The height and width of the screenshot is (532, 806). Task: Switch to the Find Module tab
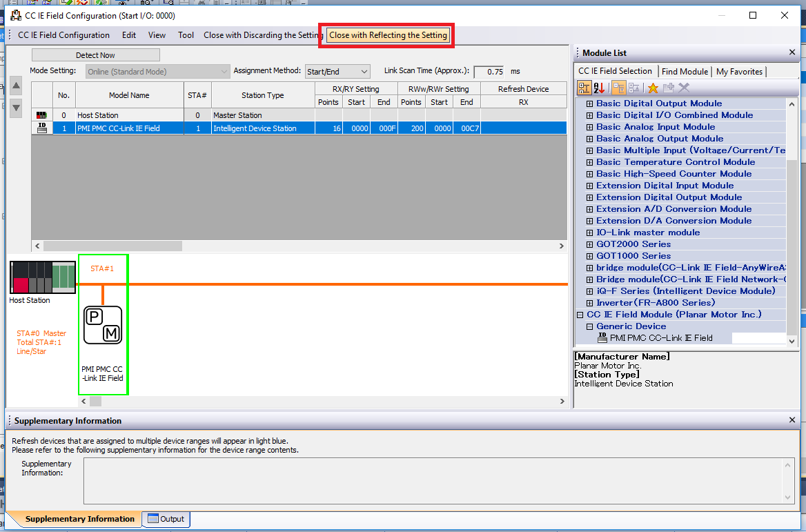[x=684, y=71]
